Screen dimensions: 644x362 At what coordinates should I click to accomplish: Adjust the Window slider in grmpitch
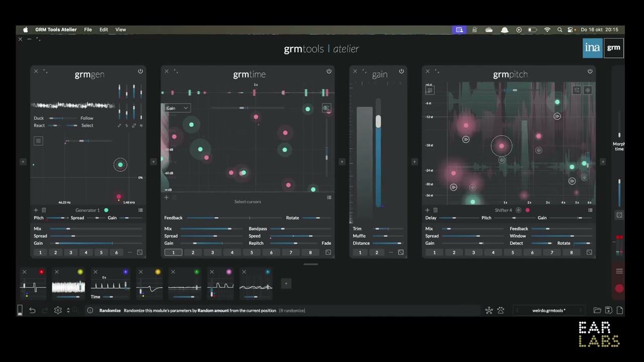[561, 236]
